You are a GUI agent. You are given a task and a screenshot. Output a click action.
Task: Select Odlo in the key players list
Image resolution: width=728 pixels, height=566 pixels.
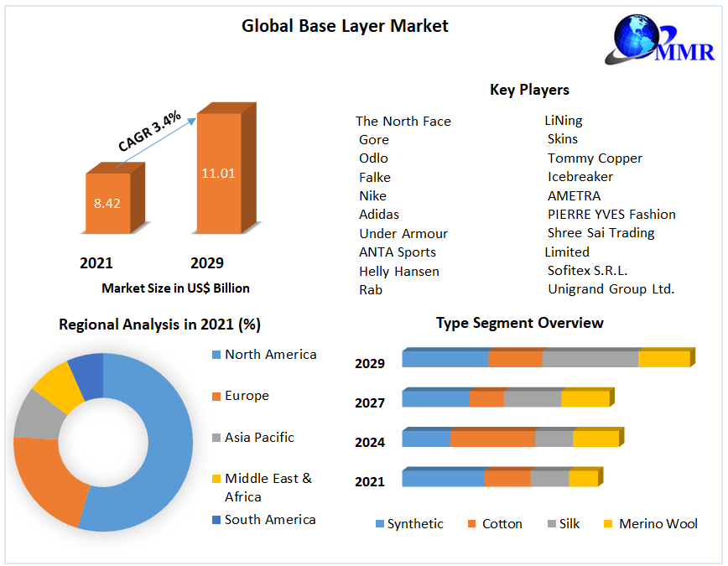point(373,158)
